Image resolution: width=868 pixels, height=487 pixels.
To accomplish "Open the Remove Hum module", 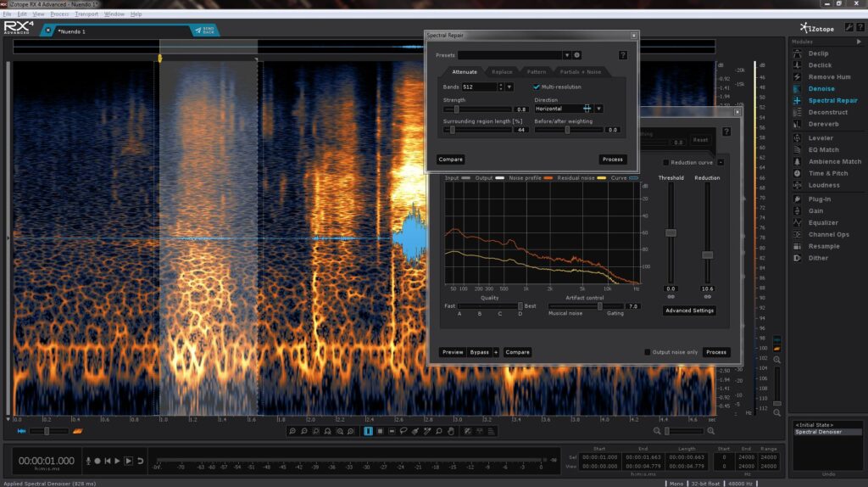I will tap(828, 76).
